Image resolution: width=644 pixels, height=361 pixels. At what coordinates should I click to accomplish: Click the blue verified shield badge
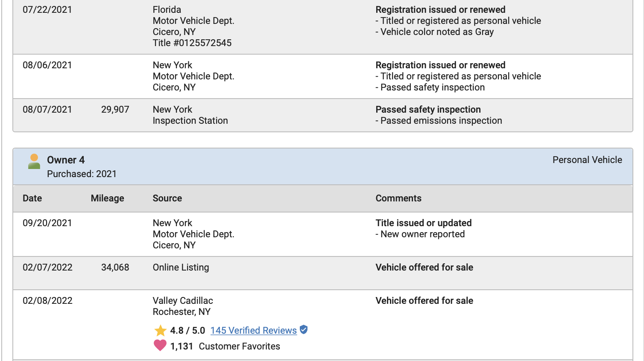click(x=304, y=329)
